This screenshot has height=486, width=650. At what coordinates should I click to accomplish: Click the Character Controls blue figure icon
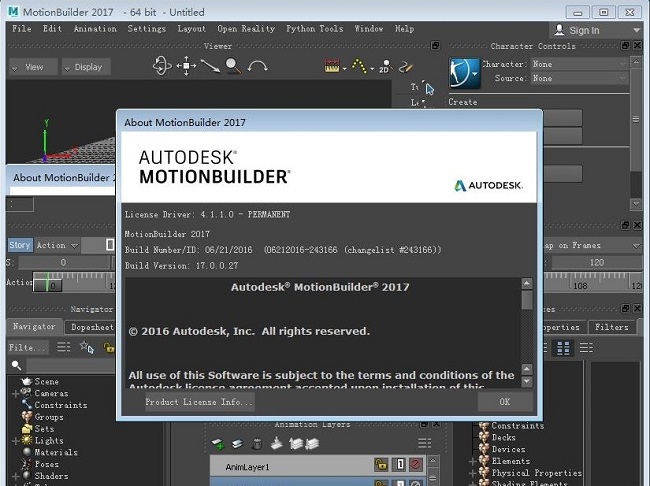(x=465, y=73)
